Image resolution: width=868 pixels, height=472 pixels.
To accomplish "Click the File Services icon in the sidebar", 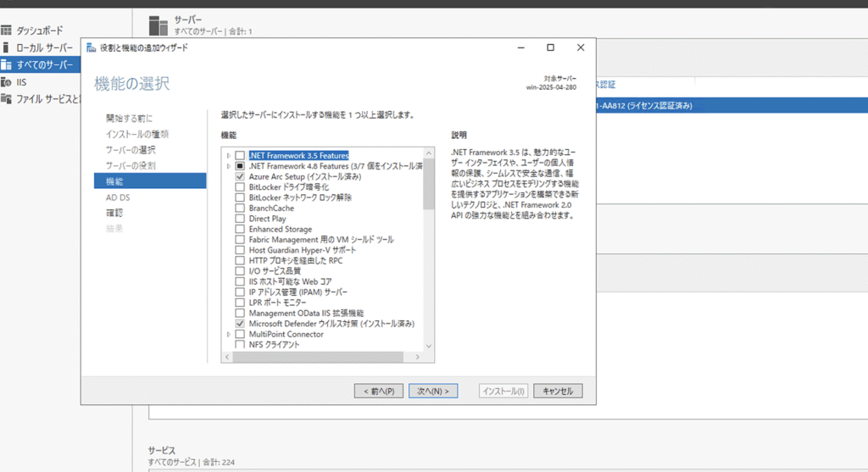I will [6, 99].
